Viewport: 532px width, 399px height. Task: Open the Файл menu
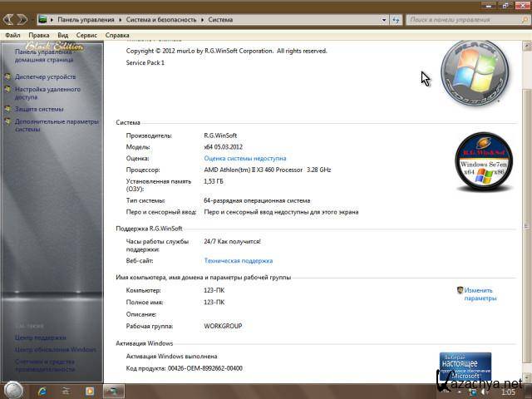(12, 36)
